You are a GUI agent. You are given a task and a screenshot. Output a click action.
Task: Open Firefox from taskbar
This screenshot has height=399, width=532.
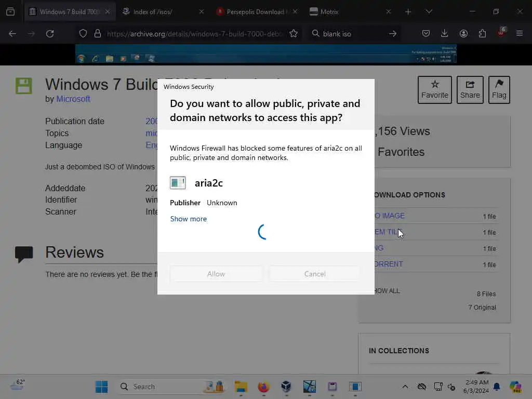click(x=263, y=387)
